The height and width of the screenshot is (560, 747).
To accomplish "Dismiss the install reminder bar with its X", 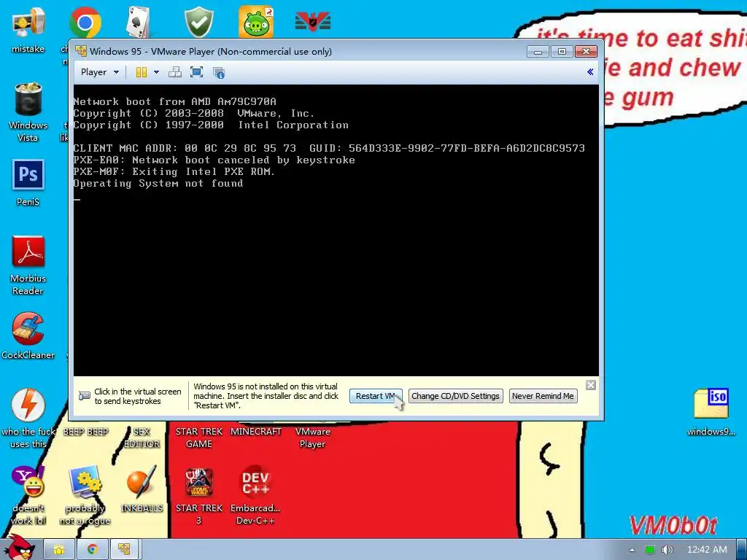I will click(x=591, y=385).
